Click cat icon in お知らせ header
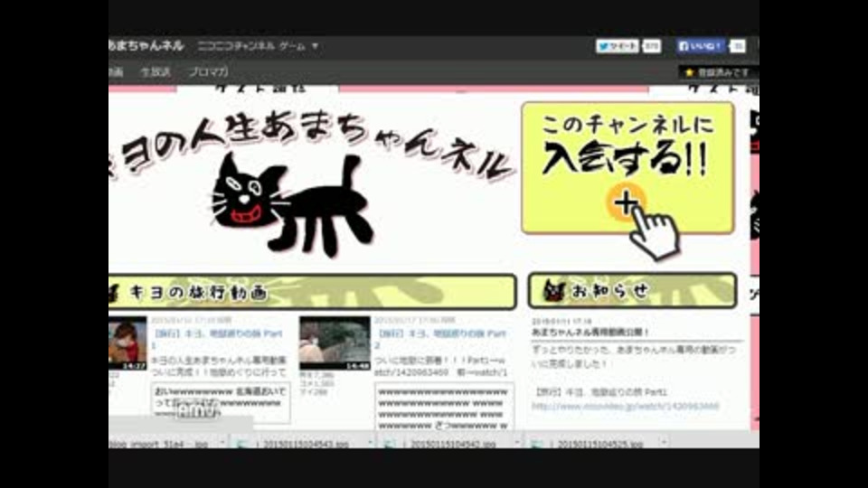The image size is (868, 488). tap(554, 290)
